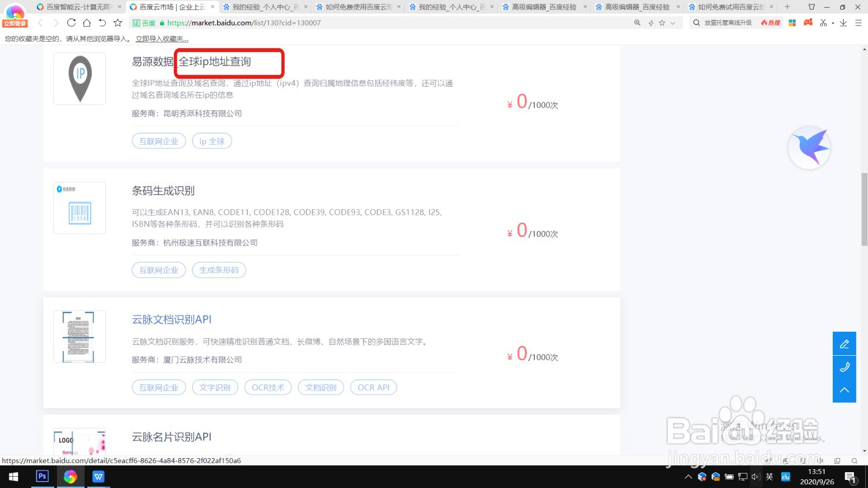
Task: Click the 文字识别 tag
Action: click(x=215, y=388)
